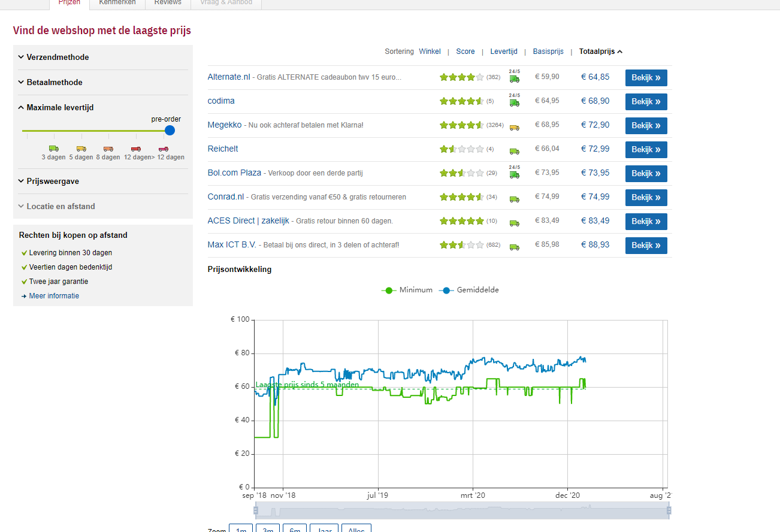Click the pre-order delivery time slider handle
This screenshot has height=532, width=780.
(170, 131)
